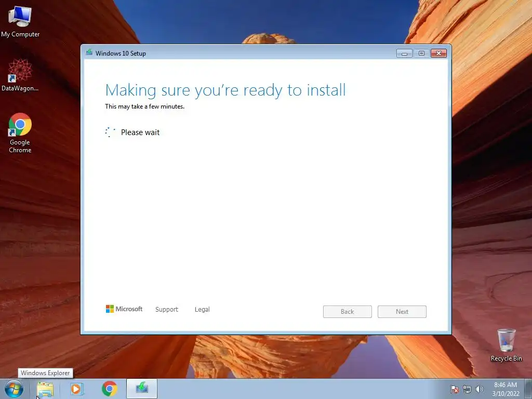Click the Next button
532x399 pixels.
click(x=402, y=312)
